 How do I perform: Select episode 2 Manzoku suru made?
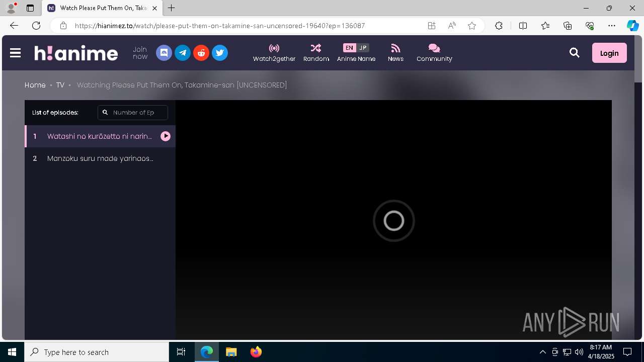(x=100, y=158)
